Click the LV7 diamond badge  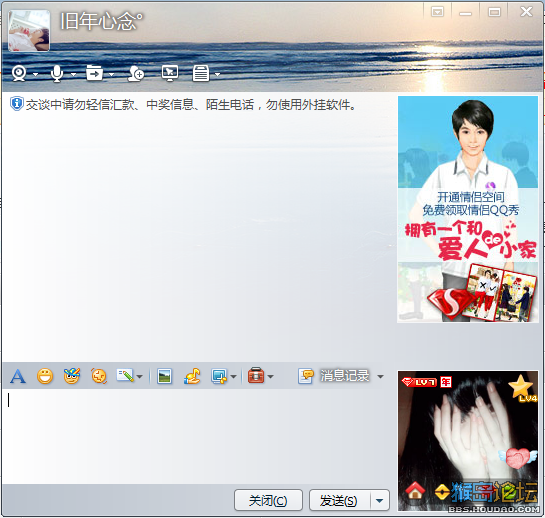(x=419, y=382)
